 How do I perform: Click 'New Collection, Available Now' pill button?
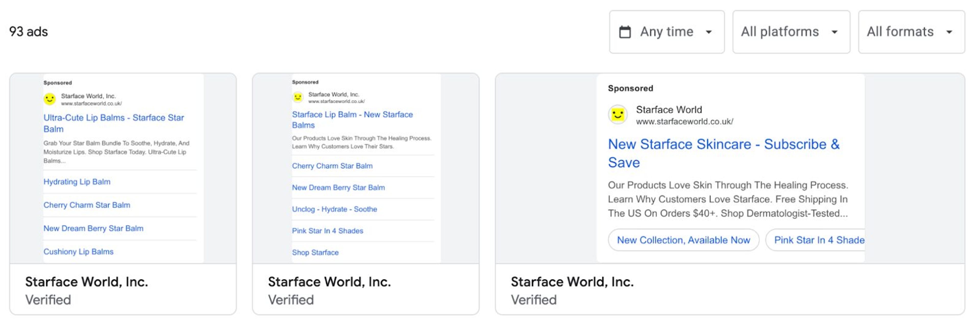click(x=683, y=240)
